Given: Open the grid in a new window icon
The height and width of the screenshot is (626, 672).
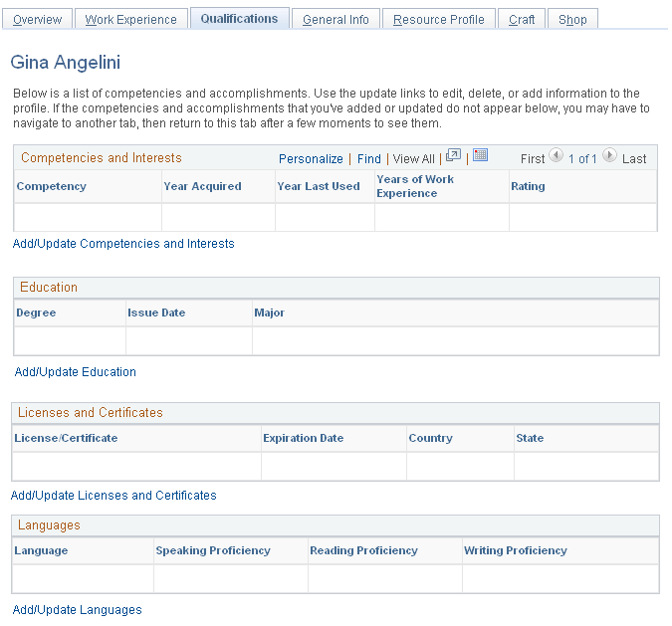Looking at the screenshot, I should pyautogui.click(x=453, y=155).
